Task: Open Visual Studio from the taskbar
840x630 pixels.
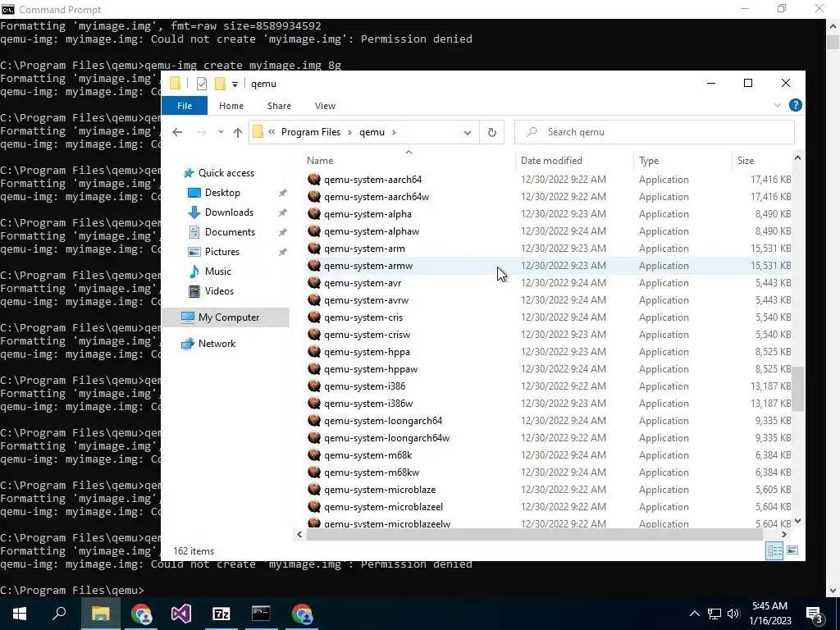Action: pos(181,614)
